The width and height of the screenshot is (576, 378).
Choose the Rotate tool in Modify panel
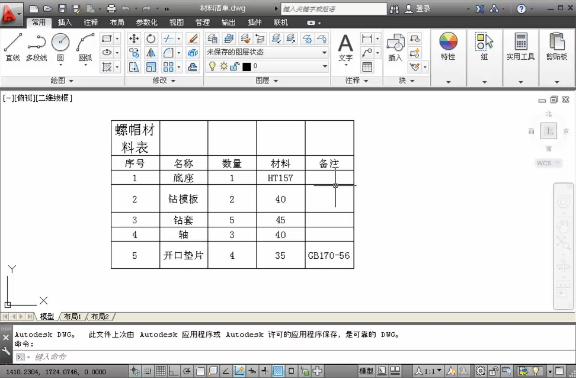[151, 39]
